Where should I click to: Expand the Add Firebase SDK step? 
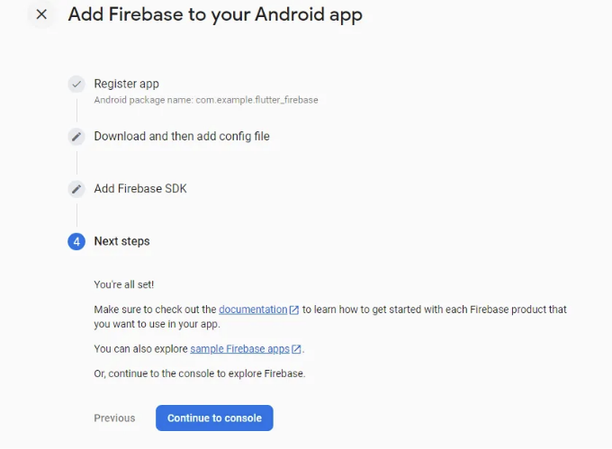pyautogui.click(x=141, y=189)
